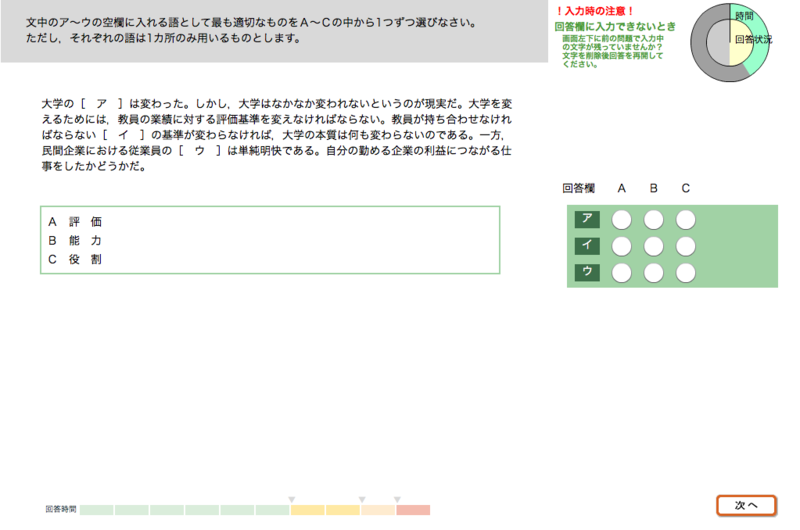This screenshot has width=800, height=530.
Task: Click the ウ row label icon
Action: click(586, 272)
